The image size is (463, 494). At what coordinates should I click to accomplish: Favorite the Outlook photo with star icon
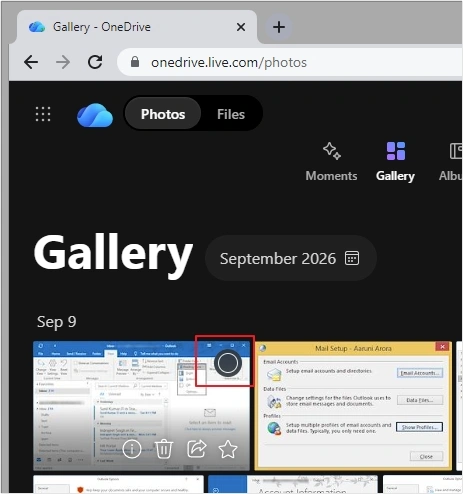click(x=228, y=449)
